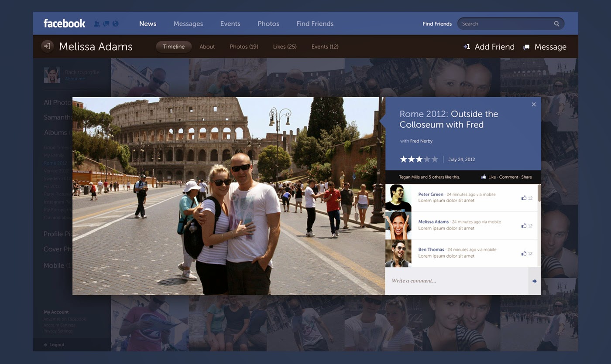Rate the photo three stars
This screenshot has width=611, height=364.
(x=419, y=159)
